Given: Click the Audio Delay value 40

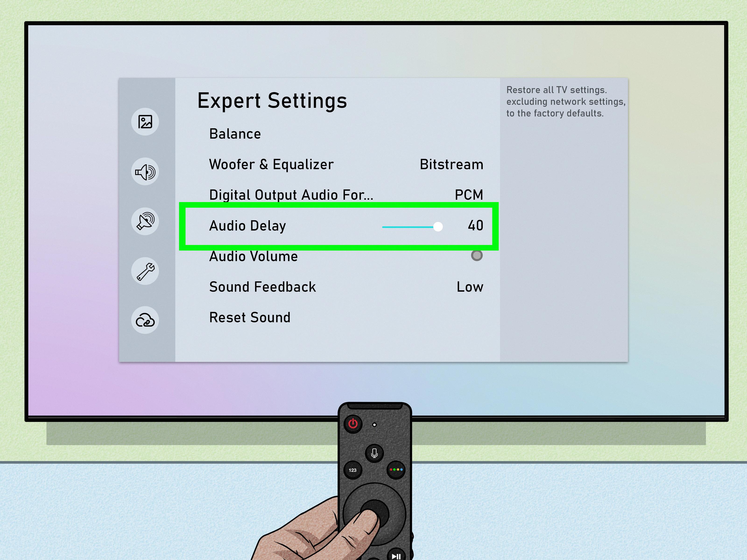Looking at the screenshot, I should click(x=476, y=225).
